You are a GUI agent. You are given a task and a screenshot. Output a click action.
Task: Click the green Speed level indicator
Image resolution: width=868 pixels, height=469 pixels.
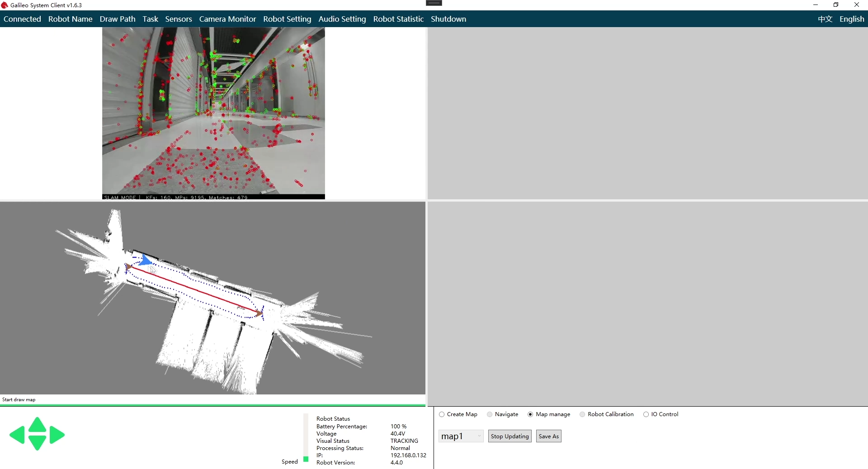306,459
